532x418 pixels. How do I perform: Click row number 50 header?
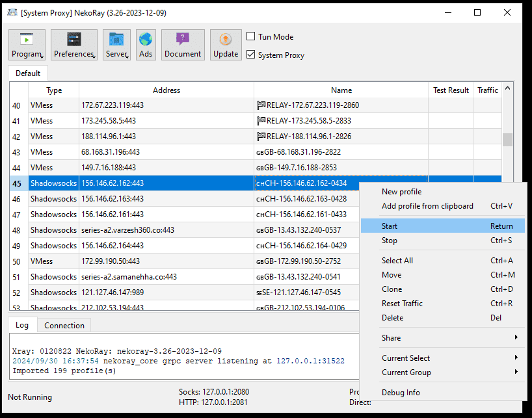tap(19, 261)
